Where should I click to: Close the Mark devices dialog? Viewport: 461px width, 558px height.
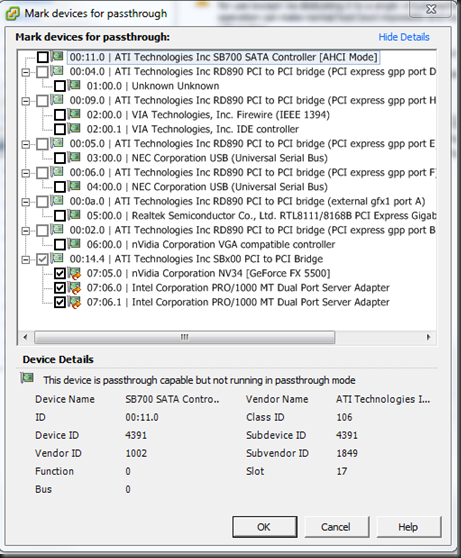431,9
